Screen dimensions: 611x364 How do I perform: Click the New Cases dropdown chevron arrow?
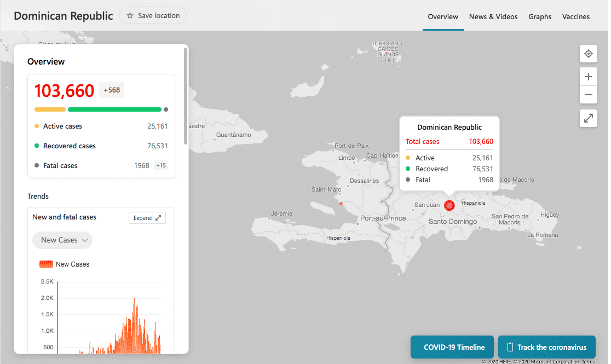pyautogui.click(x=85, y=240)
